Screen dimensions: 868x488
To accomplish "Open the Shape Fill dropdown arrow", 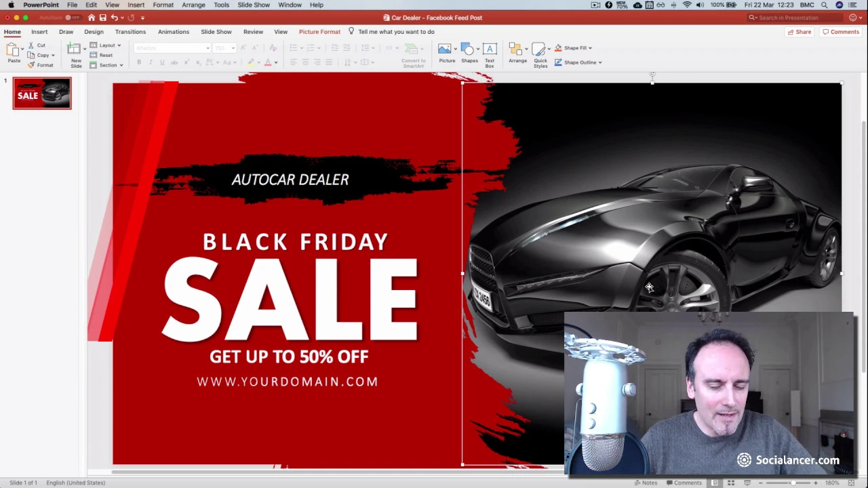I will coord(590,48).
